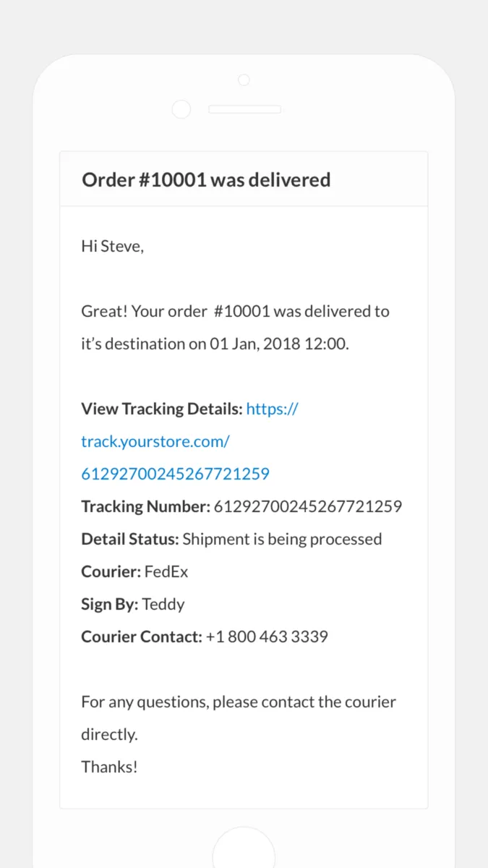The image size is (488, 868).
Task: Click the delivery date 01 Jan, 2018 12:00
Action: [x=279, y=344]
